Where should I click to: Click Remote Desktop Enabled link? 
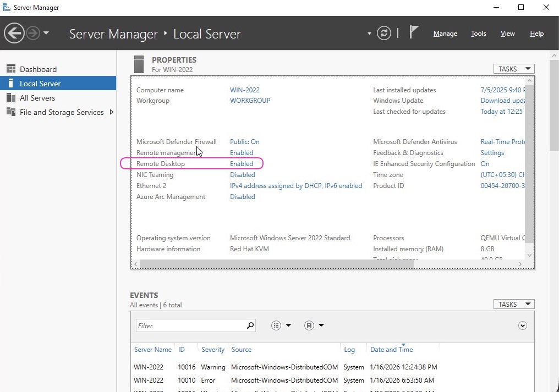[x=242, y=164]
